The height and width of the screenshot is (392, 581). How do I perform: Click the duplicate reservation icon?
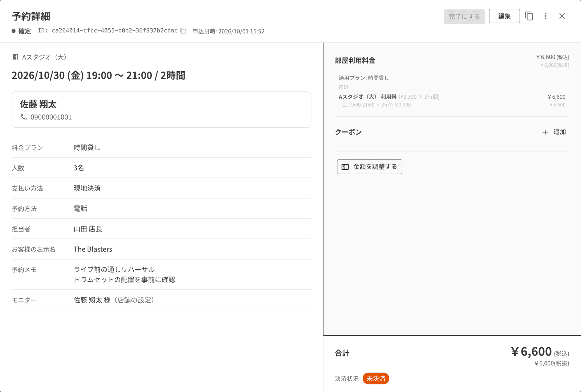[x=529, y=16]
